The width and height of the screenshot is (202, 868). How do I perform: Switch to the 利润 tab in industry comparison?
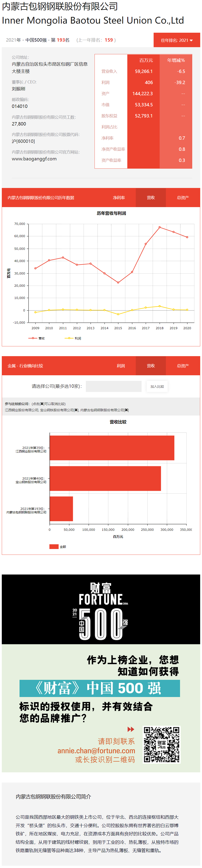pos(121,366)
